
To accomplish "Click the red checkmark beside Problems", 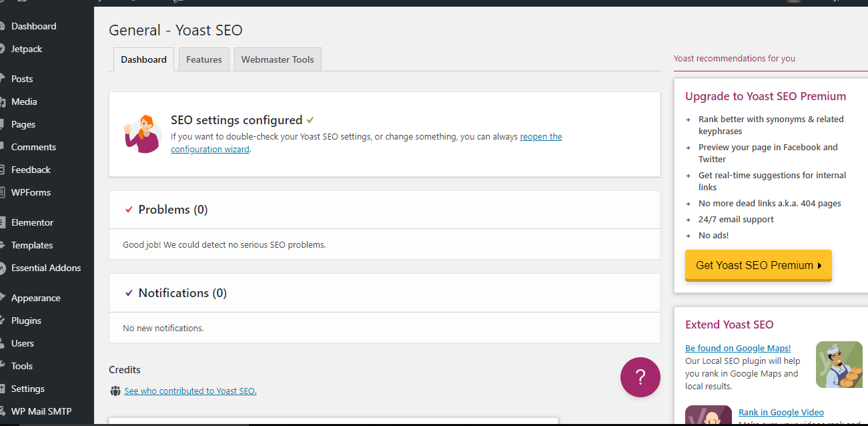I will pyautogui.click(x=129, y=210).
